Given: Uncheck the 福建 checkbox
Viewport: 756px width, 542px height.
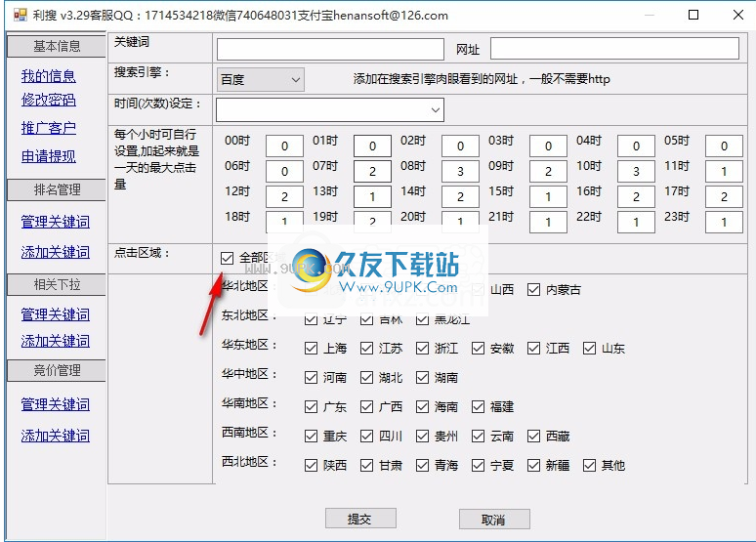Looking at the screenshot, I should point(478,407).
